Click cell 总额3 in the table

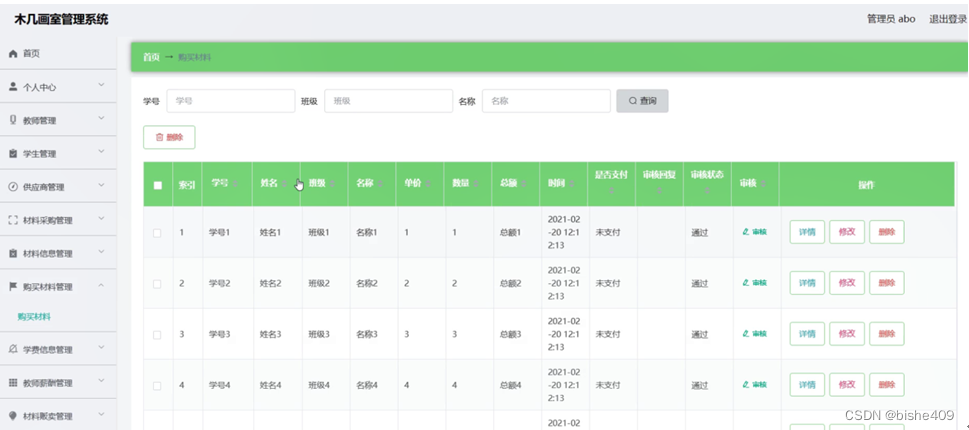pyautogui.click(x=510, y=334)
